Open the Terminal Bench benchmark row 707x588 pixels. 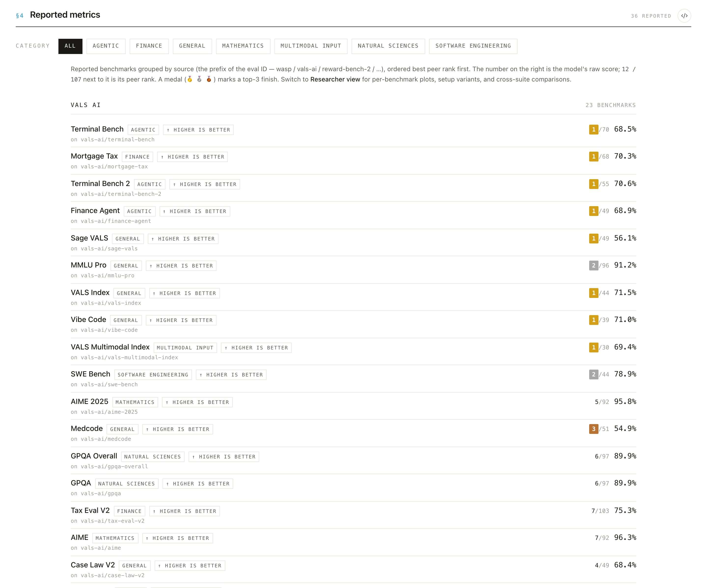point(353,134)
